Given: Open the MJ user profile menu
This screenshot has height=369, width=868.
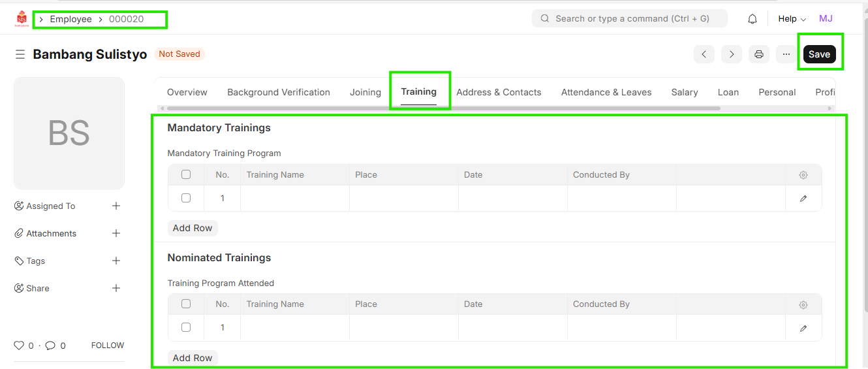Looking at the screenshot, I should (x=826, y=18).
